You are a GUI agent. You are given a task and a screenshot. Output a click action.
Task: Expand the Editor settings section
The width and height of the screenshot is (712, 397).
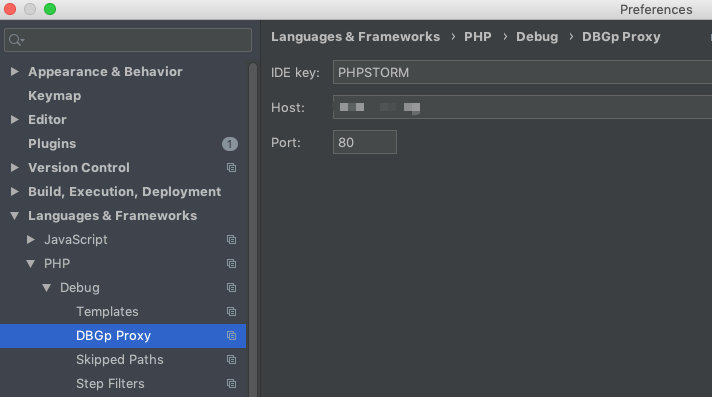point(15,119)
